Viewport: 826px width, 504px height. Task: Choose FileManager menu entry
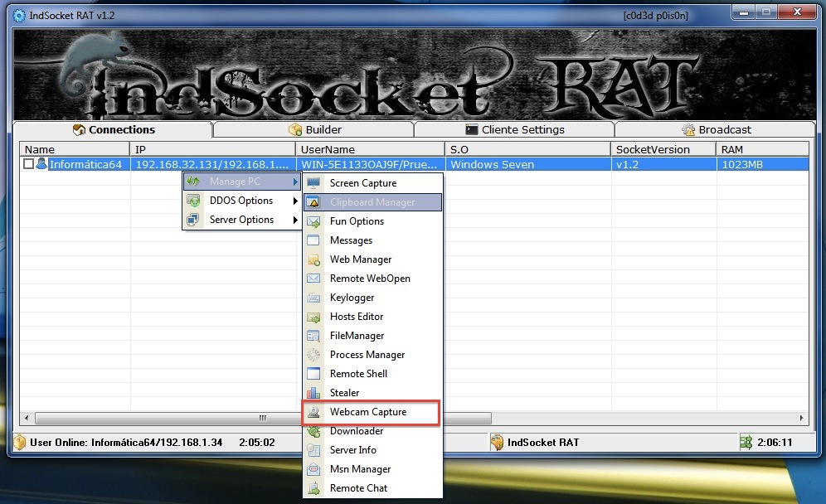pos(373,336)
